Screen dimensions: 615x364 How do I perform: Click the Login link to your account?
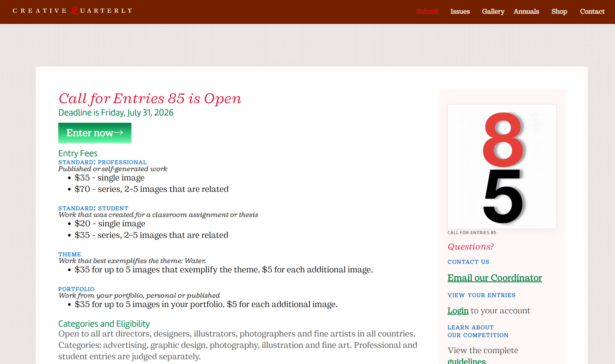tap(458, 310)
